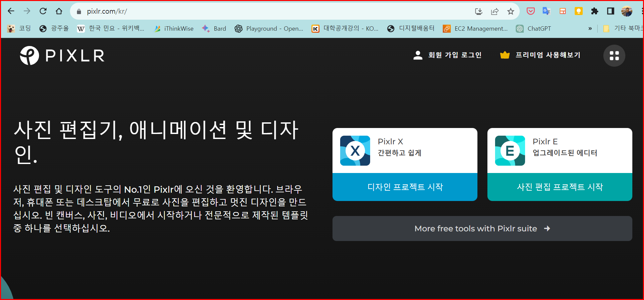644x300 pixels.
Task: Open the browser home page icon
Action: [x=59, y=11]
